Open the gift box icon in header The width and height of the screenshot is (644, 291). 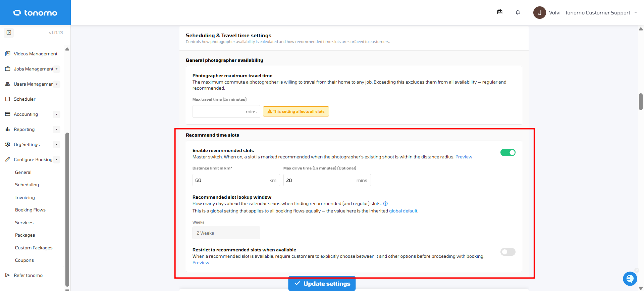click(500, 12)
